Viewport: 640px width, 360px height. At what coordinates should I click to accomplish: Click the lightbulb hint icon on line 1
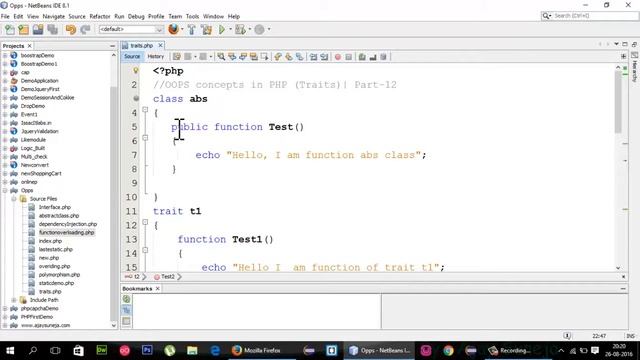point(136,70)
